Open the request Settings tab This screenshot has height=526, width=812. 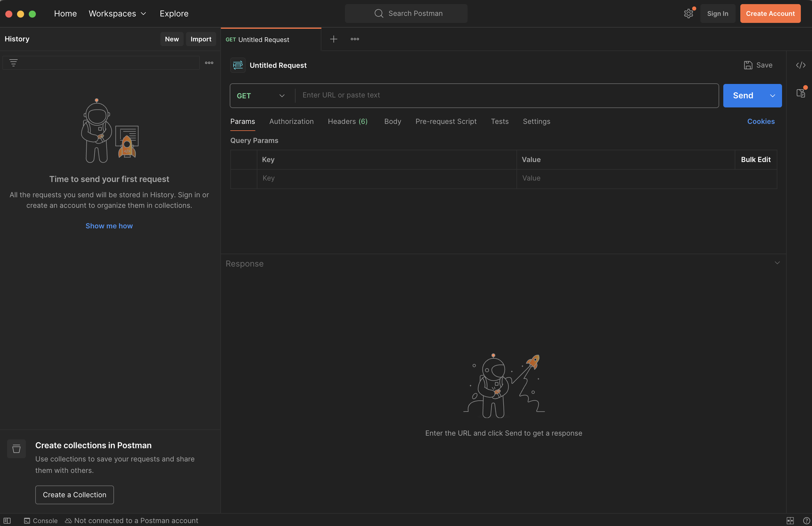tap(537, 121)
